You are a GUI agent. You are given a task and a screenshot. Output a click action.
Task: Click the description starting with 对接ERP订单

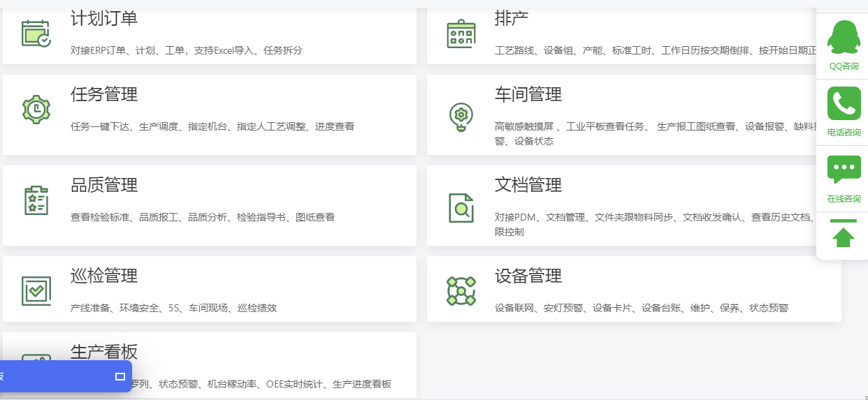[x=187, y=50]
